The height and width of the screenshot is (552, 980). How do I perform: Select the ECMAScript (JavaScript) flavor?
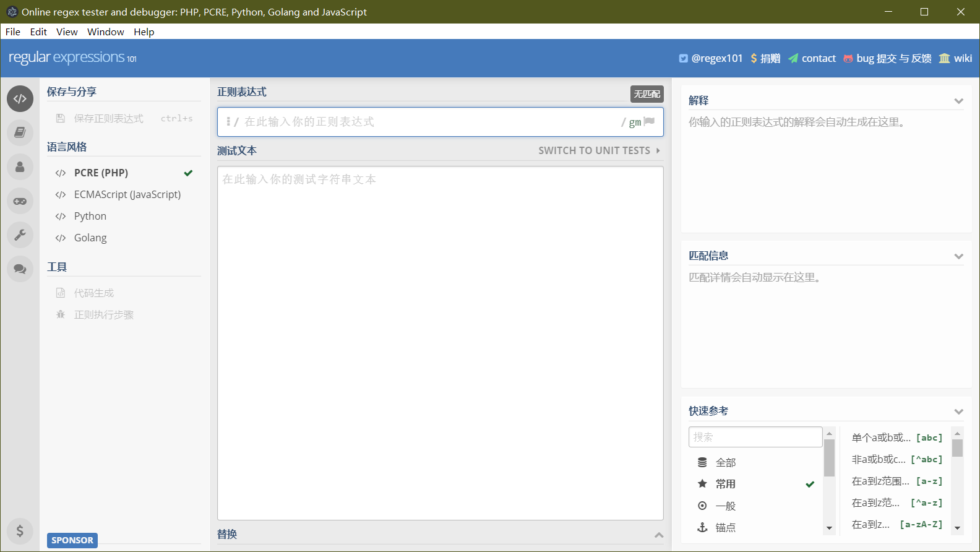124,194
